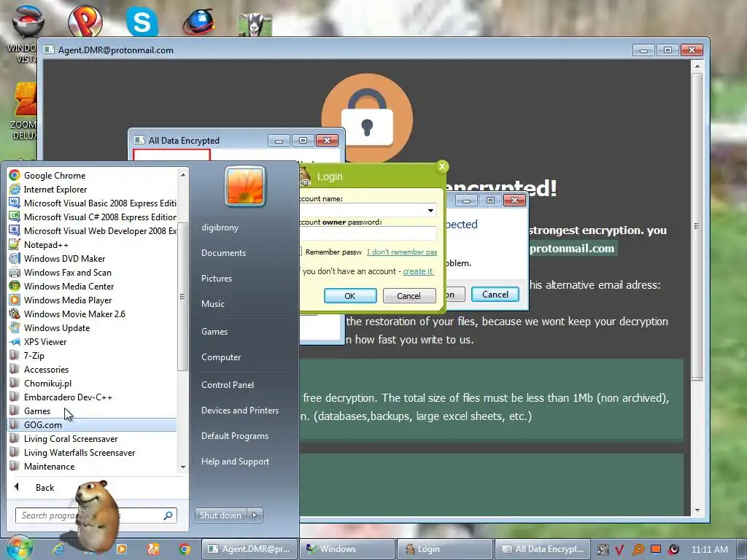Open Devices and Printers
The height and width of the screenshot is (560, 747).
tap(239, 410)
